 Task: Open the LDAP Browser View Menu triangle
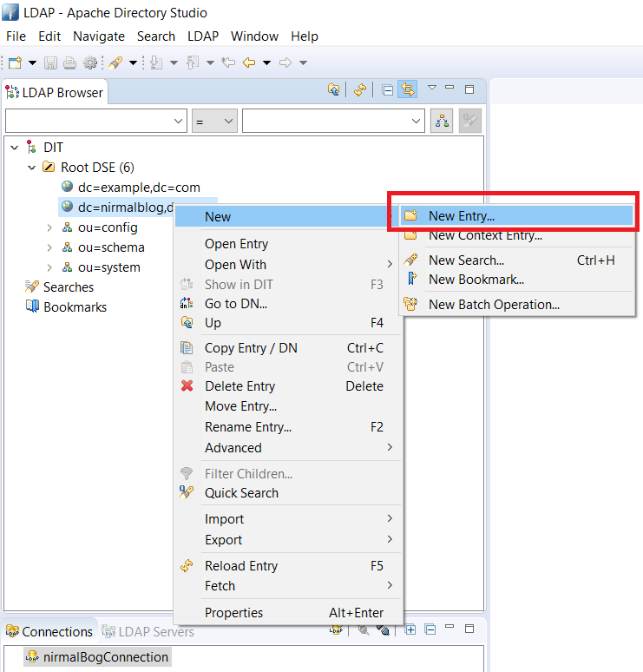coord(432,88)
